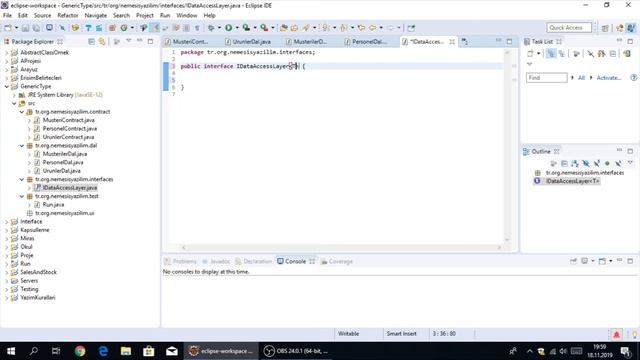Open the Outline View Menu arrow
This screenshot has height=360, width=640.
[x=630, y=163]
